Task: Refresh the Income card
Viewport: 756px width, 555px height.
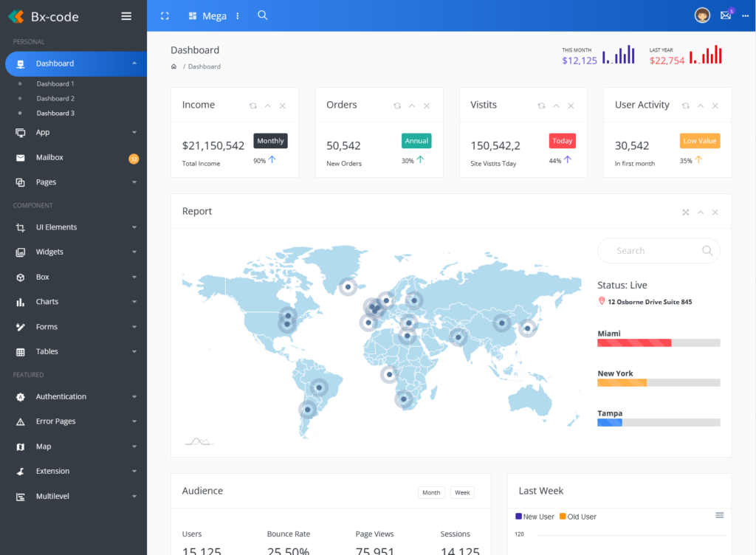Action: (253, 106)
